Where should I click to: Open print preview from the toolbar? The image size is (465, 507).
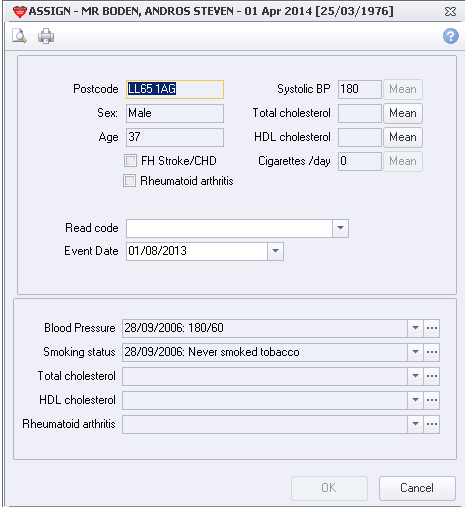click(19, 36)
